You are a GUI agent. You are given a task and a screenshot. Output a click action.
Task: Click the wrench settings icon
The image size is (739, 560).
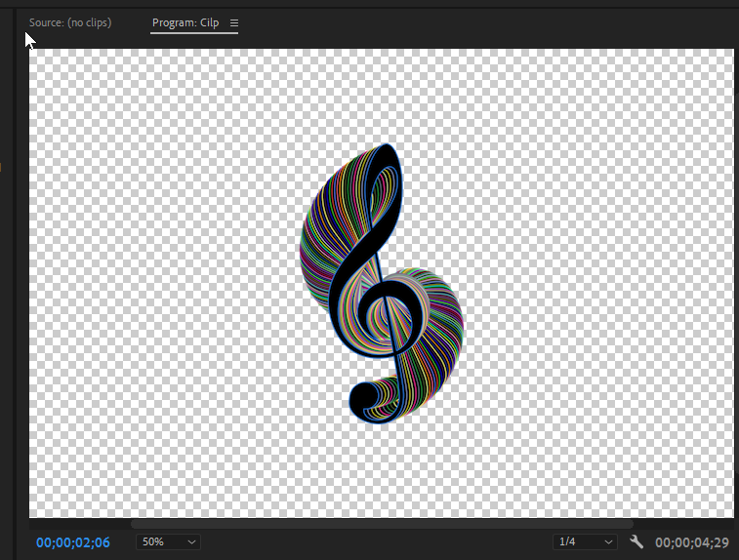(636, 541)
